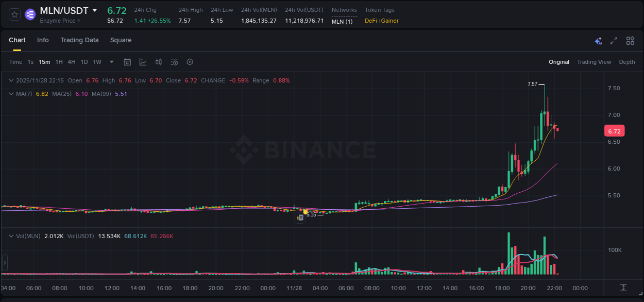Select the chart style icon
The image size is (644, 302).
click(143, 62)
